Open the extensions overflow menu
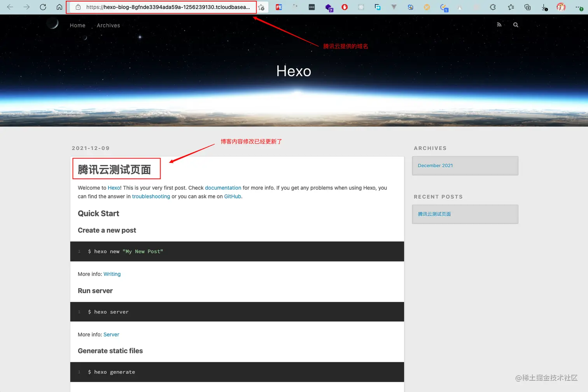 pos(311,7)
